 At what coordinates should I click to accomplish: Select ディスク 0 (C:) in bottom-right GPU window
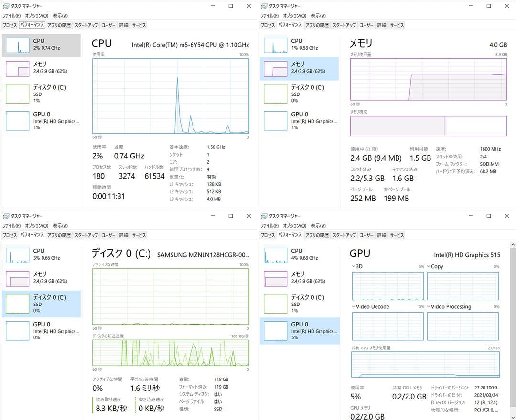pyautogui.click(x=299, y=304)
